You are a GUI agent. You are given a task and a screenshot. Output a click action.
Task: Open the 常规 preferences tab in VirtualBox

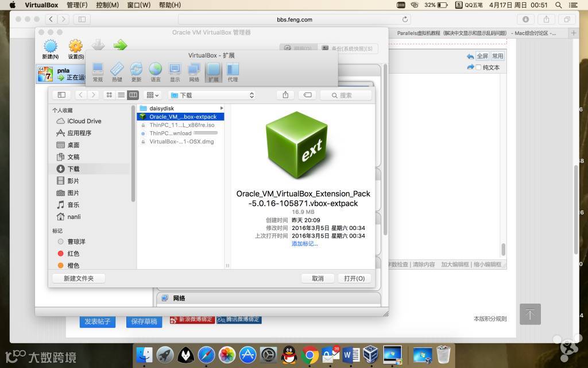pyautogui.click(x=98, y=72)
